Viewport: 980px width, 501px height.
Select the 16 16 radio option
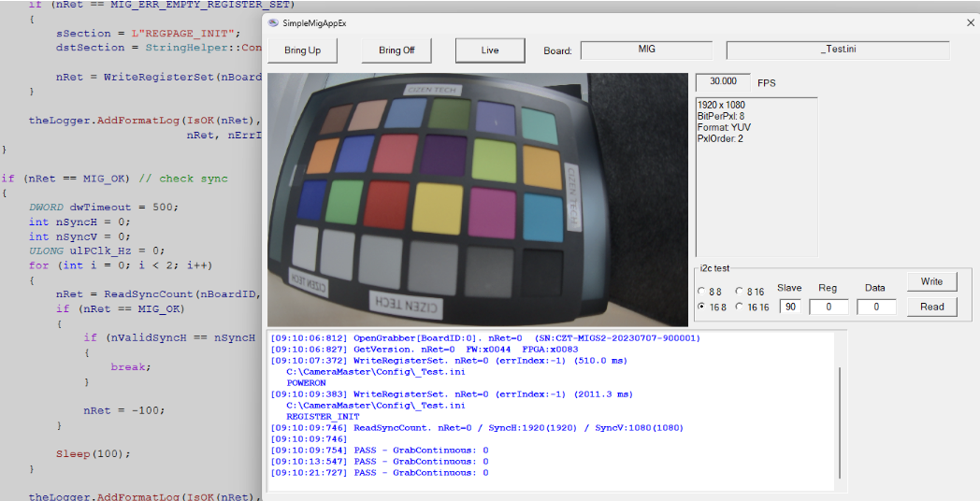pos(752,307)
